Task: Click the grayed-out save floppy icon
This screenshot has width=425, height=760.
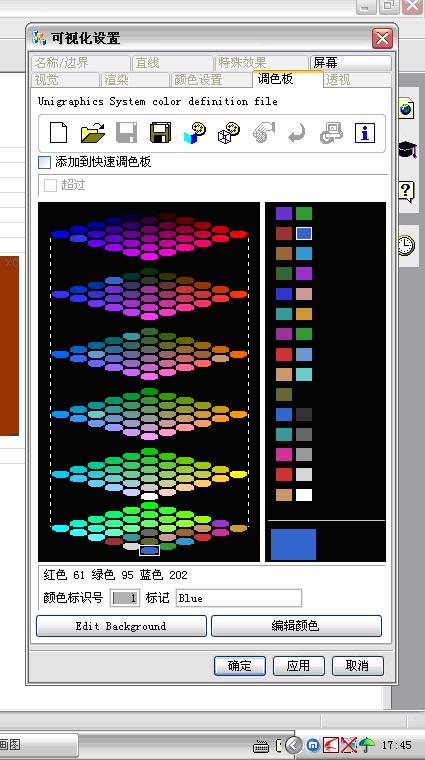Action: (126, 132)
